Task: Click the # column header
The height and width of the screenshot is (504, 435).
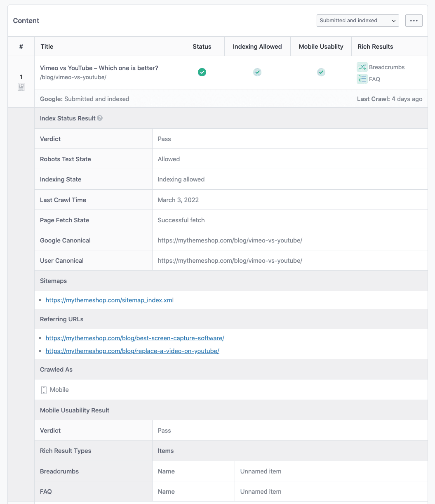Action: pos(21,46)
